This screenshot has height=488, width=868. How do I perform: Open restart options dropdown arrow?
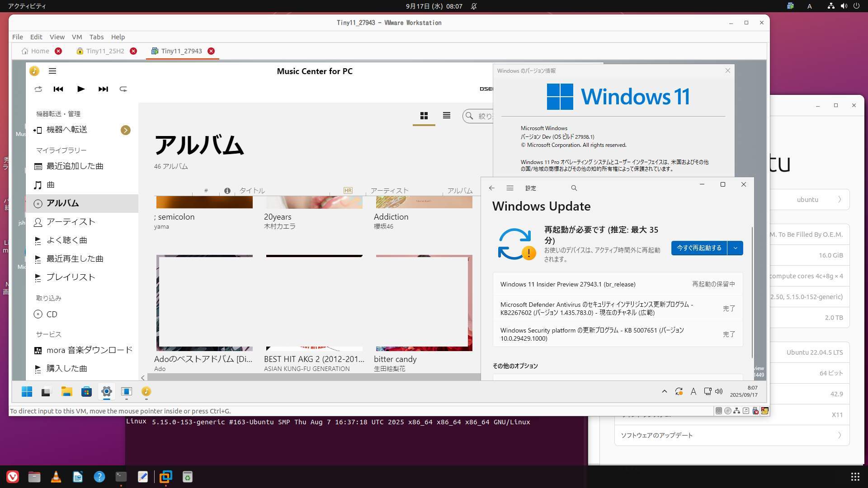(735, 248)
